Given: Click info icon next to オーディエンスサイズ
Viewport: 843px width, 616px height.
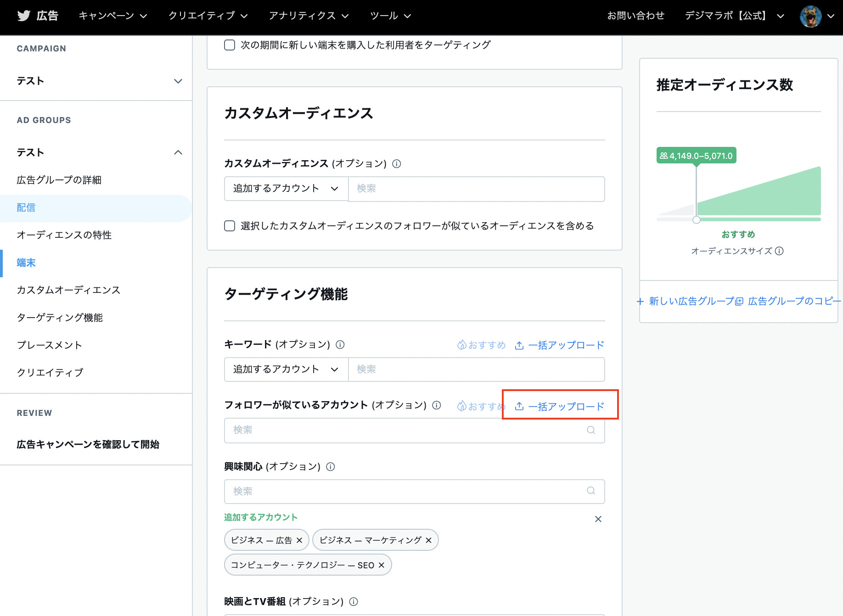Looking at the screenshot, I should (779, 251).
